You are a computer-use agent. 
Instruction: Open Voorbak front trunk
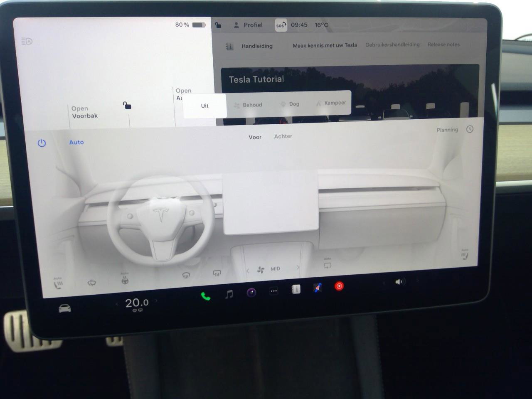point(85,112)
